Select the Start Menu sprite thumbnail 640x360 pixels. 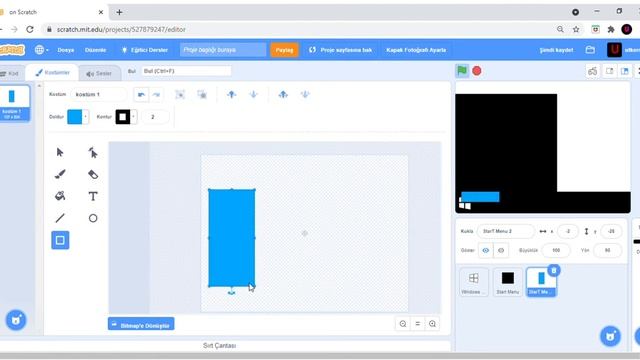pyautogui.click(x=508, y=282)
